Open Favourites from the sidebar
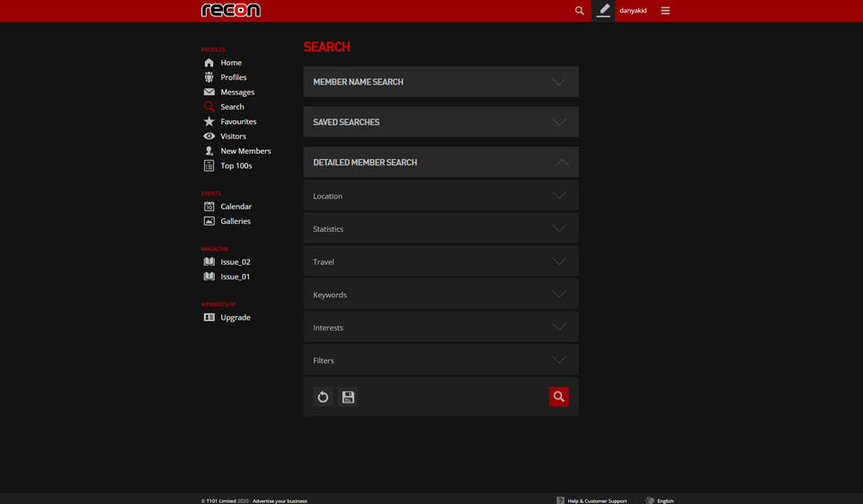This screenshot has height=504, width=863. (238, 121)
